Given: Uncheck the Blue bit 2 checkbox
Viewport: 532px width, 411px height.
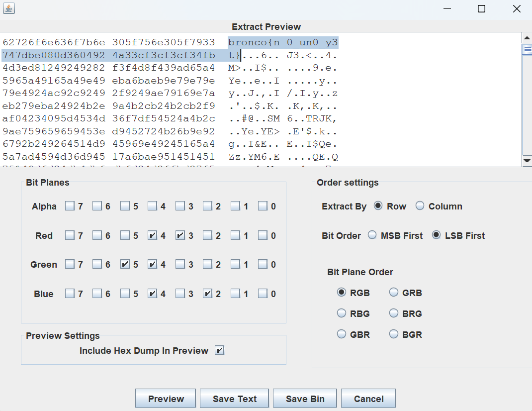Looking at the screenshot, I should pos(207,293).
